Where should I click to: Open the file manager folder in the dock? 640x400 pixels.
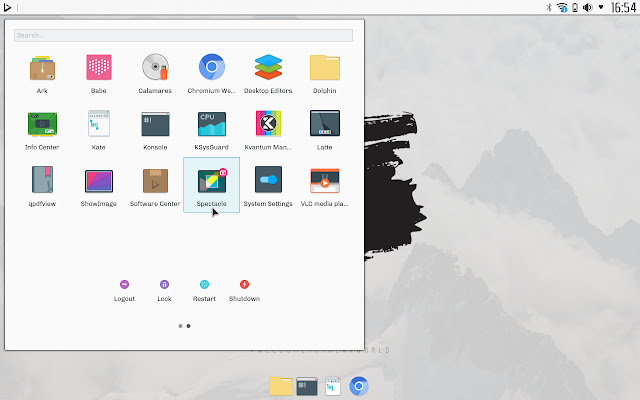(281, 386)
